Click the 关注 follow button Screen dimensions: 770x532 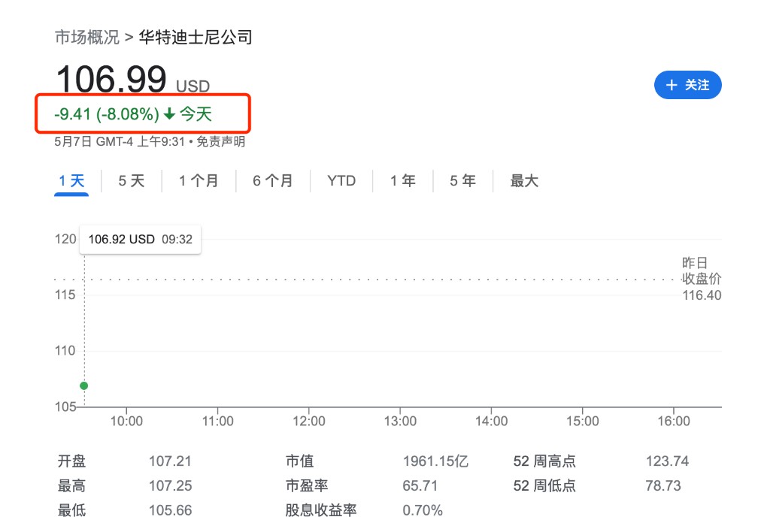687,85
